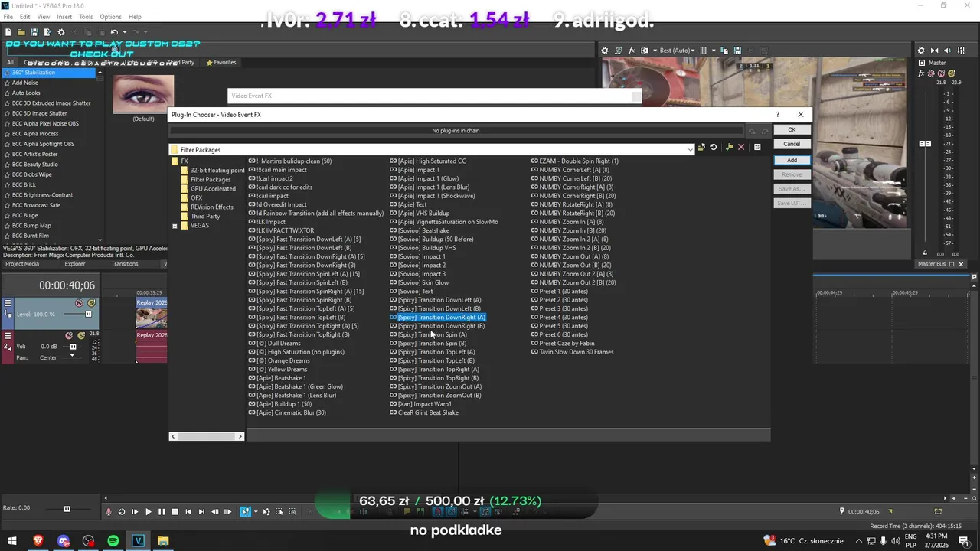
Task: Open the Favorites tab in Video FX panel
Action: coord(221,63)
